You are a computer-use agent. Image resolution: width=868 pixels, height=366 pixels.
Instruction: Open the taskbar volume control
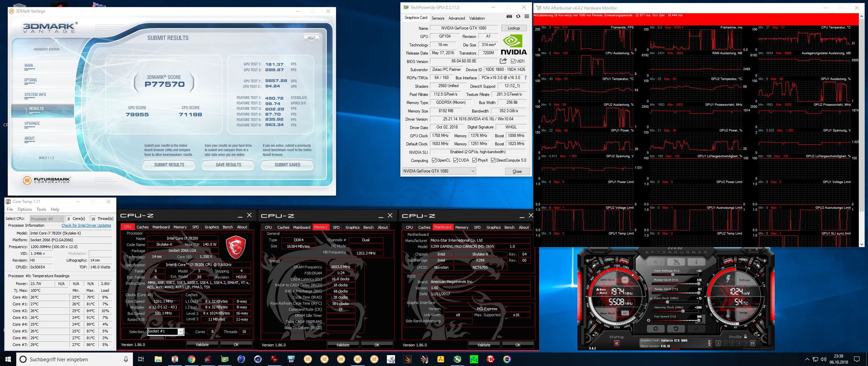click(824, 359)
